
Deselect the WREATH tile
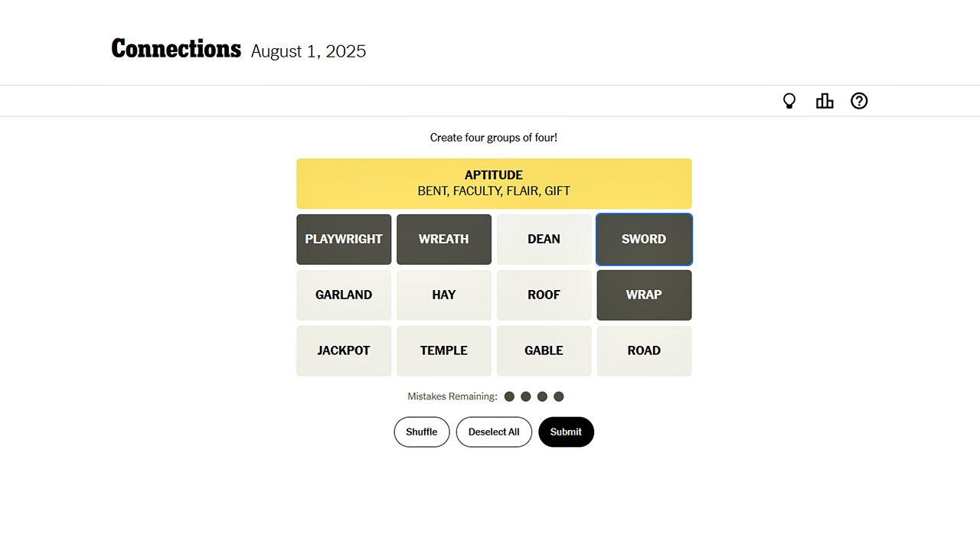[444, 239]
